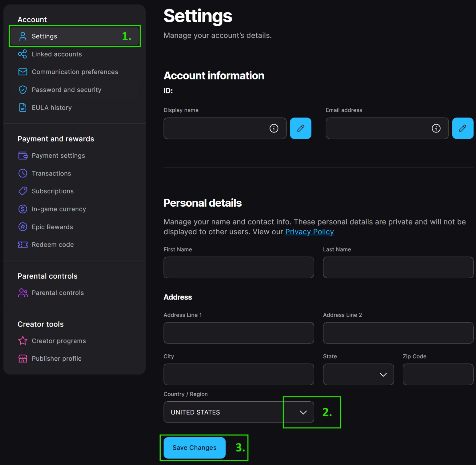Click the ticket icon for Redeem code
Screen dimensions: 476x465
coord(23,245)
